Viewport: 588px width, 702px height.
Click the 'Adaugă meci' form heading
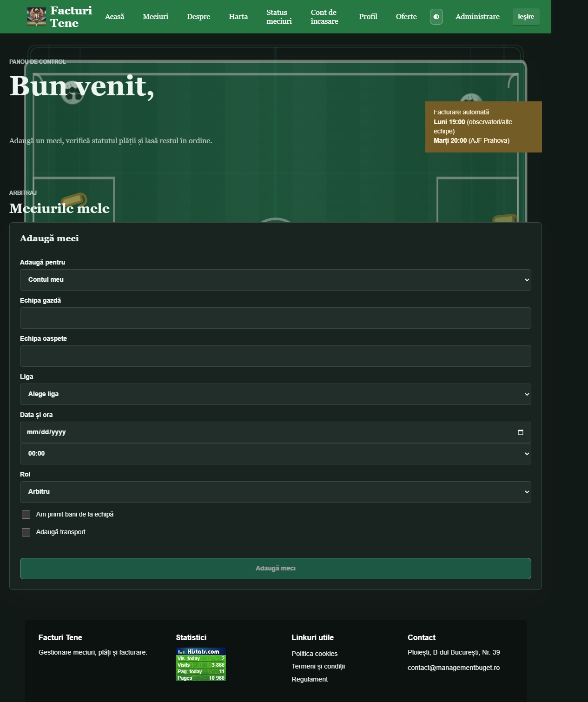click(x=49, y=238)
